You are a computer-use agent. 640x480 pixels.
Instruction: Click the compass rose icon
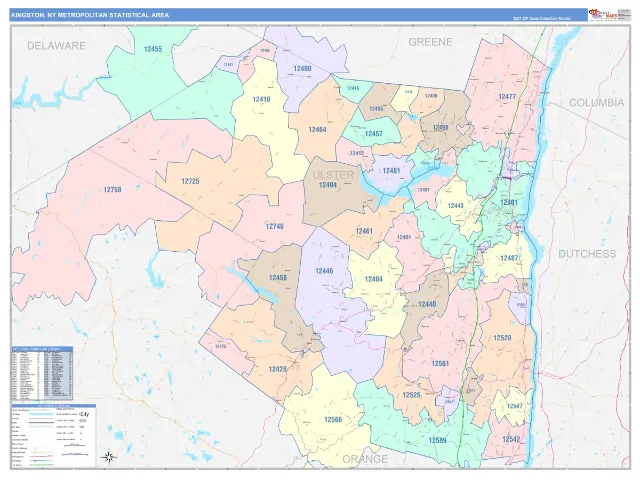109,457
